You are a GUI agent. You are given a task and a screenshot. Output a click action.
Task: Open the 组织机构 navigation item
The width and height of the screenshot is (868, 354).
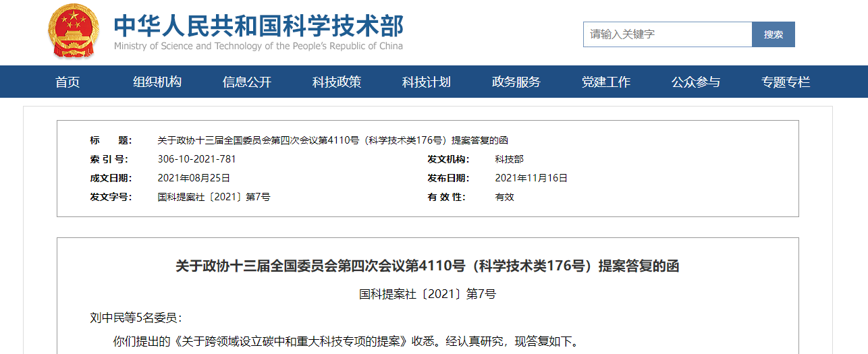coord(157,82)
